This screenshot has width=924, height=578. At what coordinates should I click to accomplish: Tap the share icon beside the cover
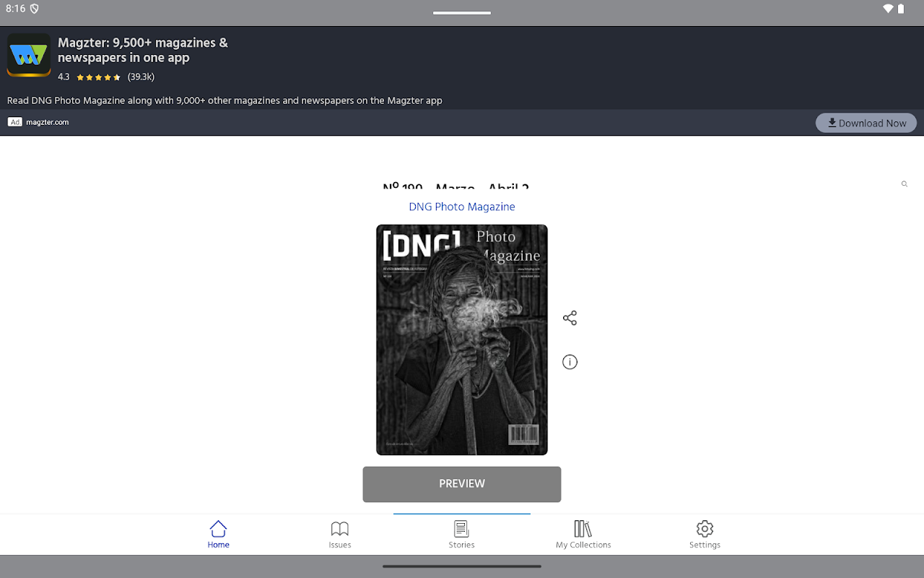pyautogui.click(x=570, y=318)
